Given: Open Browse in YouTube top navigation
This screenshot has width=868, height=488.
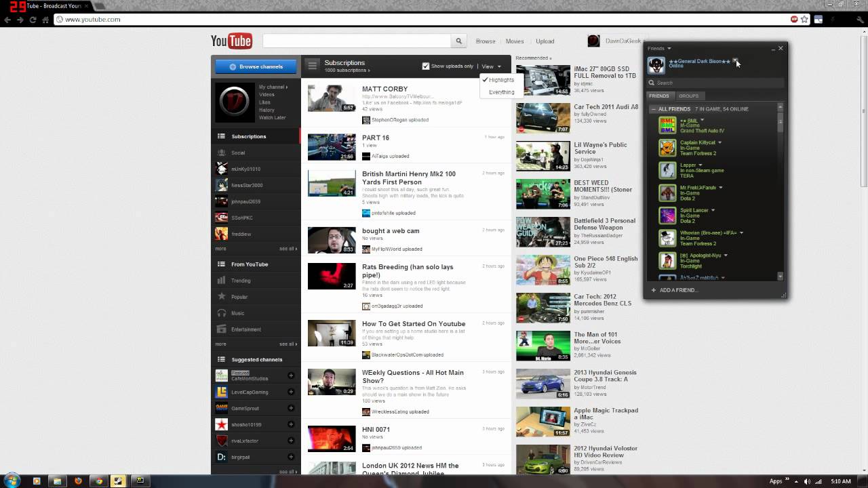Looking at the screenshot, I should pos(486,41).
